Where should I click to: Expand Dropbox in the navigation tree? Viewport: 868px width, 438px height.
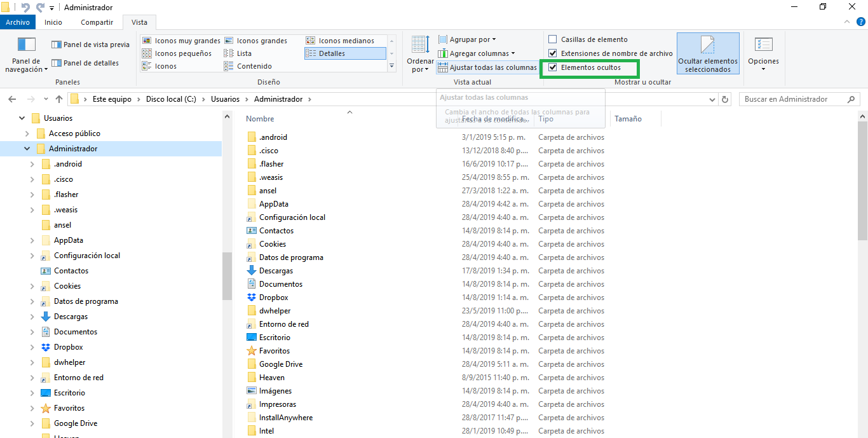32,347
